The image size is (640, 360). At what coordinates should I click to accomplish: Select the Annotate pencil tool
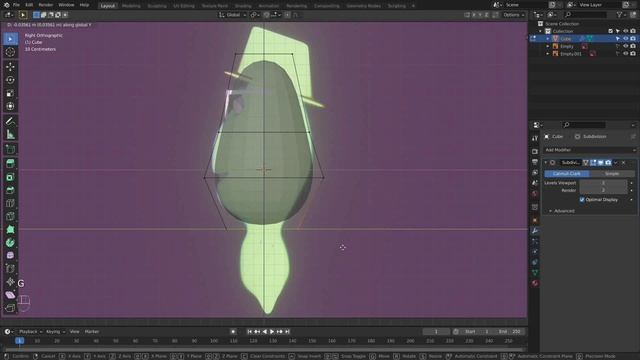point(10,121)
